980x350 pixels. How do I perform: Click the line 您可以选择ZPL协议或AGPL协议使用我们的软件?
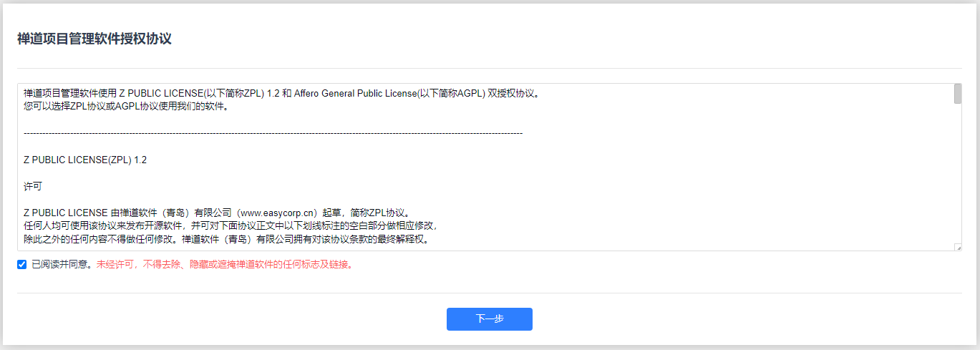[126, 107]
